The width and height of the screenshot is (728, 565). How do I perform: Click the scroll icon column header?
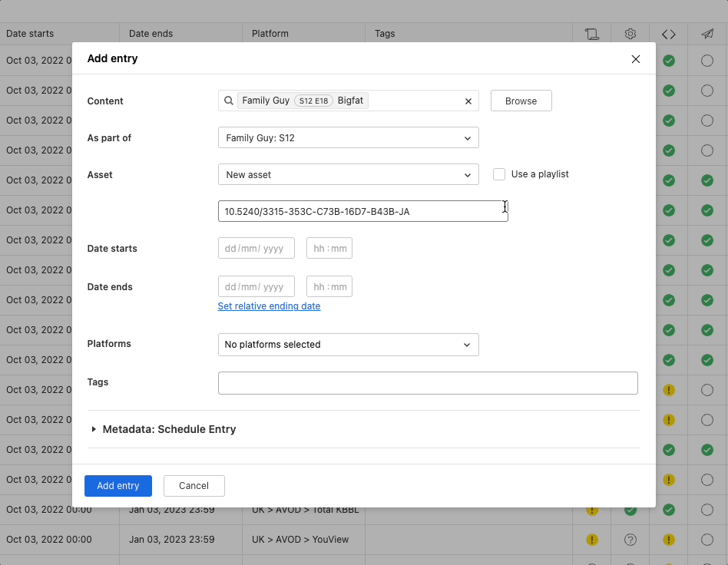click(591, 34)
